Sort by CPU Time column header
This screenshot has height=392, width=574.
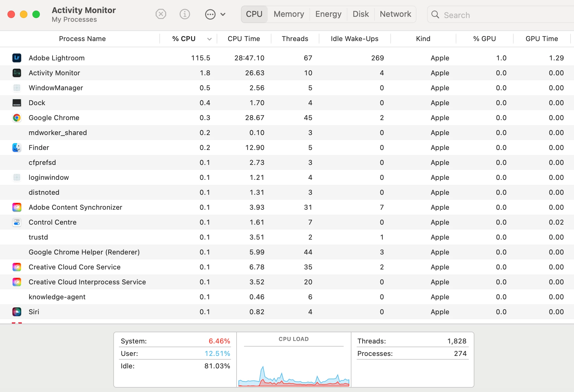[x=244, y=39]
